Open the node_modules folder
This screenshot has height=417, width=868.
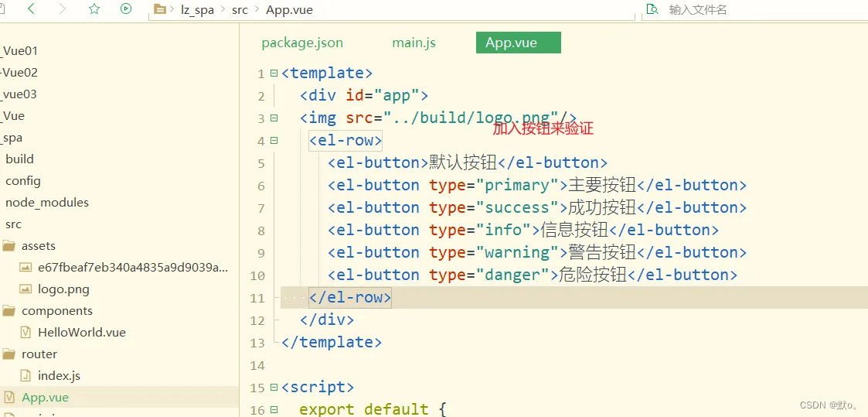point(47,203)
